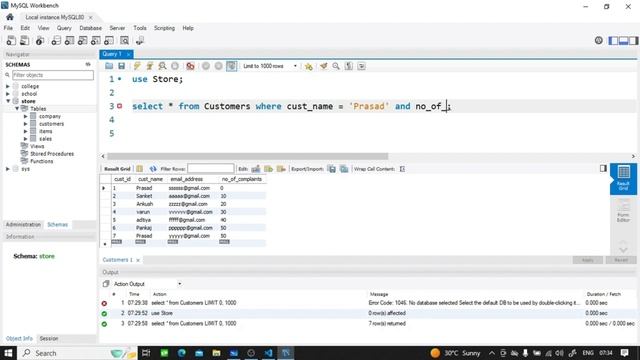Viewport: 640px width, 360px height.
Task: Open the inspector icon in the main toolbar
Action: click(40, 41)
